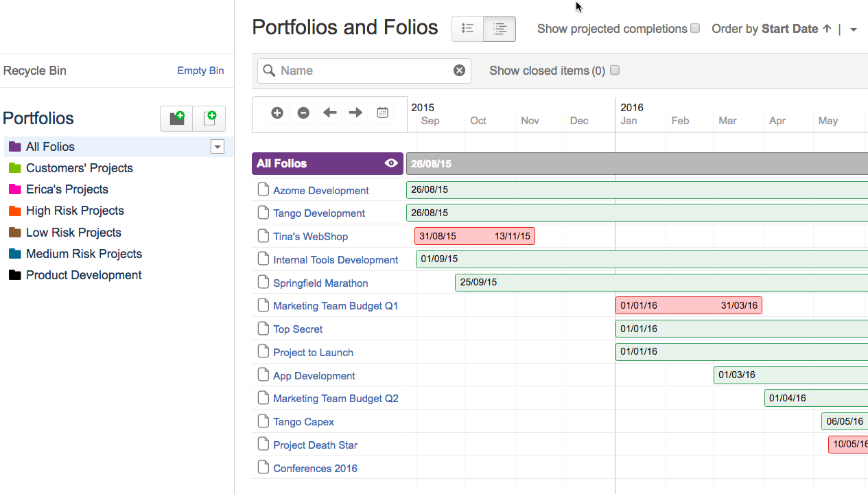Viewport: 868px width, 494px height.
Task: Click the zoom out timeline minus icon
Action: pos(303,113)
